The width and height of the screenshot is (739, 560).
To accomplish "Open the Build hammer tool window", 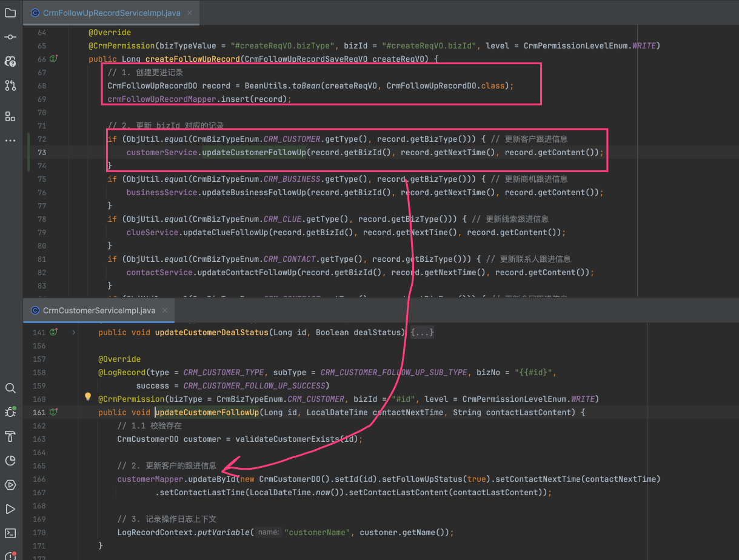I will tap(10, 436).
